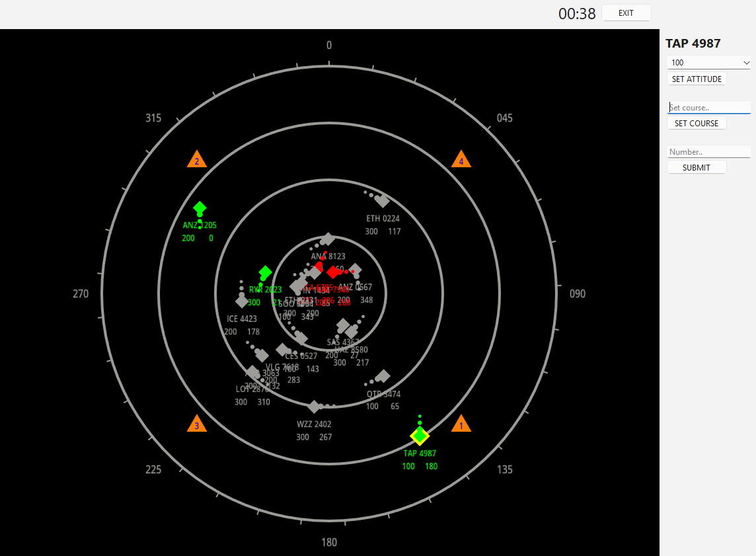Select the RYR 2023 green aircraft
Image resolution: width=756 pixels, height=556 pixels.
click(265, 272)
